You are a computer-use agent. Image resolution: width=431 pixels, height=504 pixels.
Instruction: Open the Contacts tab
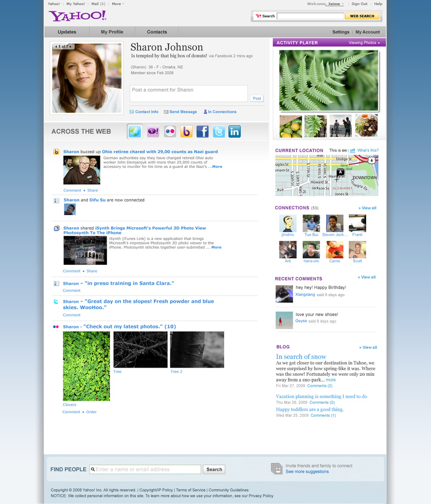tap(157, 32)
